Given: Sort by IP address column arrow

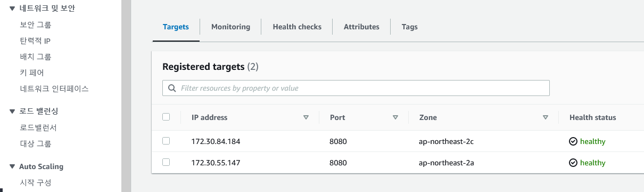Looking at the screenshot, I should 306,117.
